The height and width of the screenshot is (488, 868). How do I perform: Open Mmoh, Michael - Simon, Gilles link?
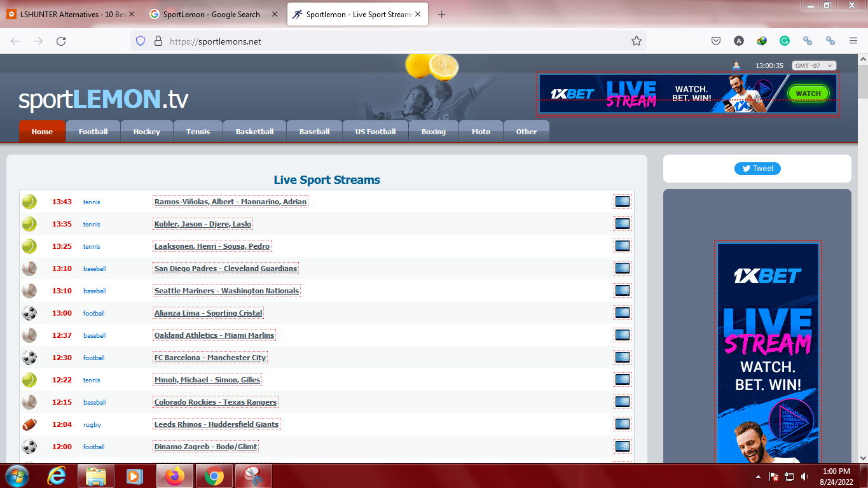[x=207, y=380]
